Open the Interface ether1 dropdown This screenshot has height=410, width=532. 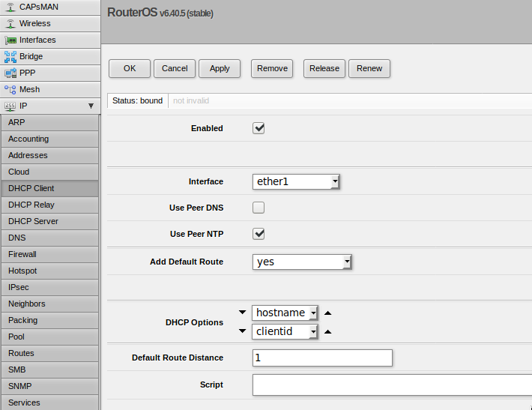point(296,181)
